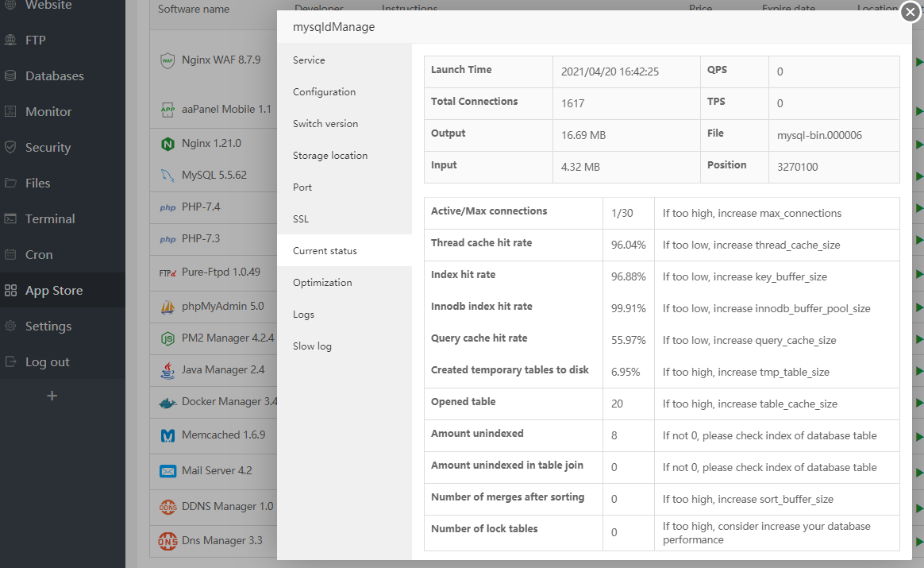
Task: Switch to the Slow log tab
Action: point(312,346)
